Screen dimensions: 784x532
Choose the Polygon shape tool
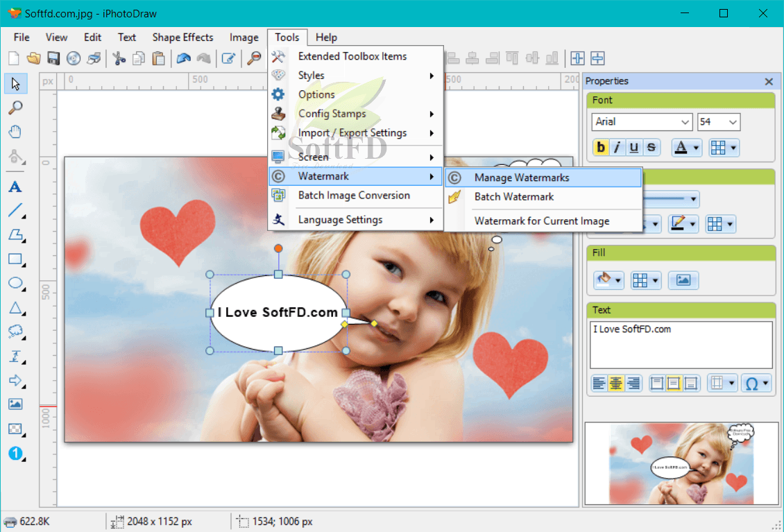click(x=15, y=235)
